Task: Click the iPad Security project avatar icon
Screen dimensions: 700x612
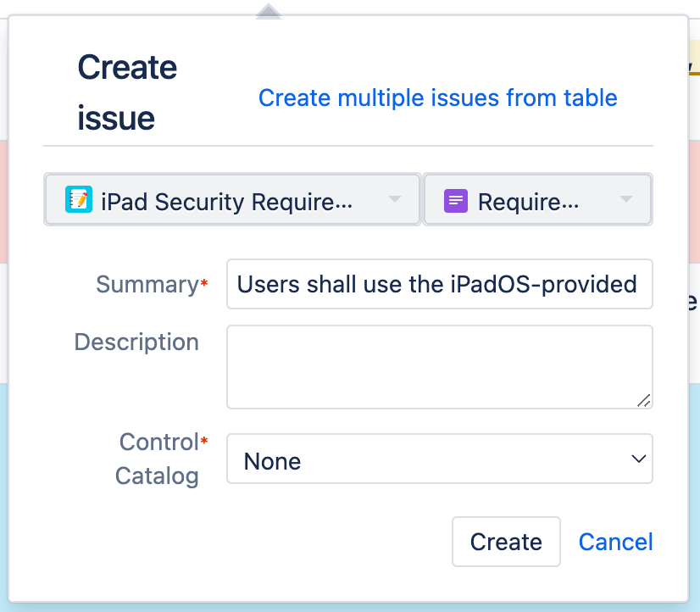Action: click(78, 200)
